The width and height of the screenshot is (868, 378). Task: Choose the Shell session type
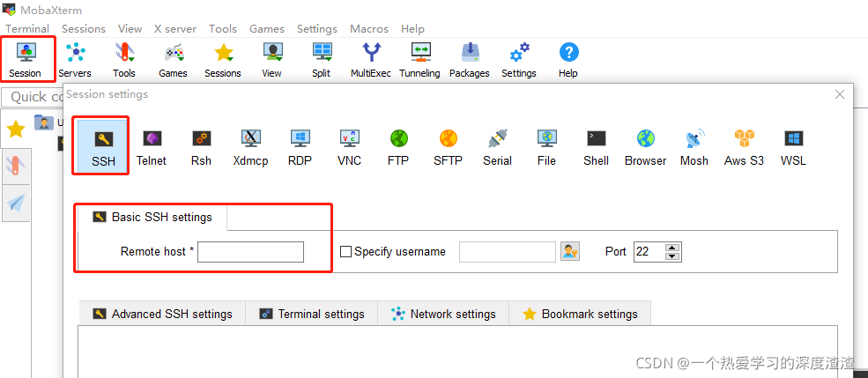(597, 147)
